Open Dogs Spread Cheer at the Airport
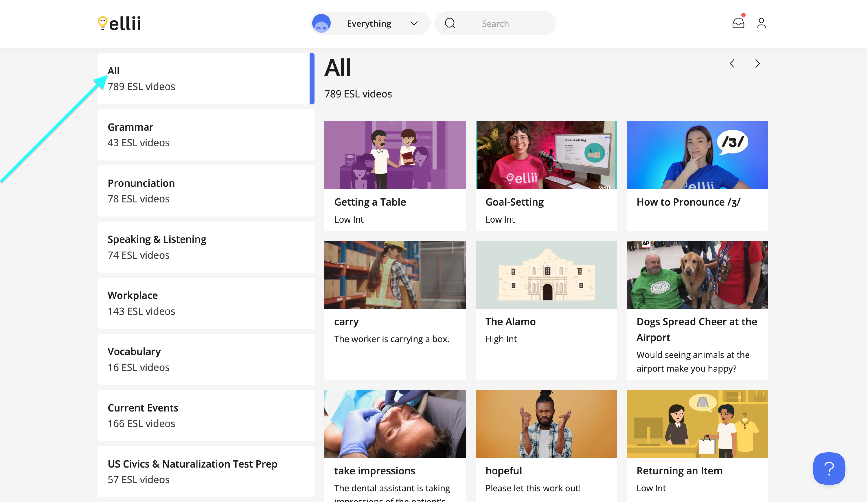 [x=697, y=274]
